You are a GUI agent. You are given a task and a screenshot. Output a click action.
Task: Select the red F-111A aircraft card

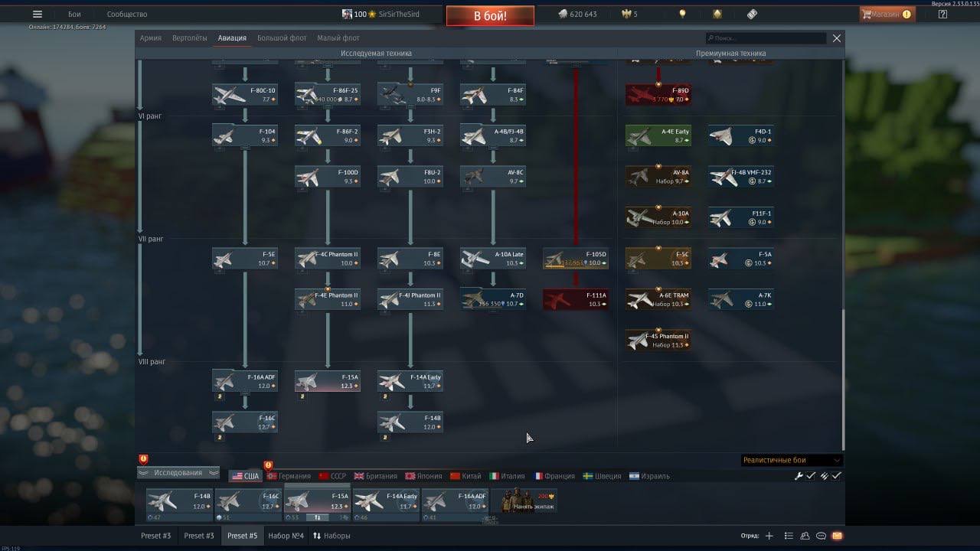pyautogui.click(x=576, y=299)
